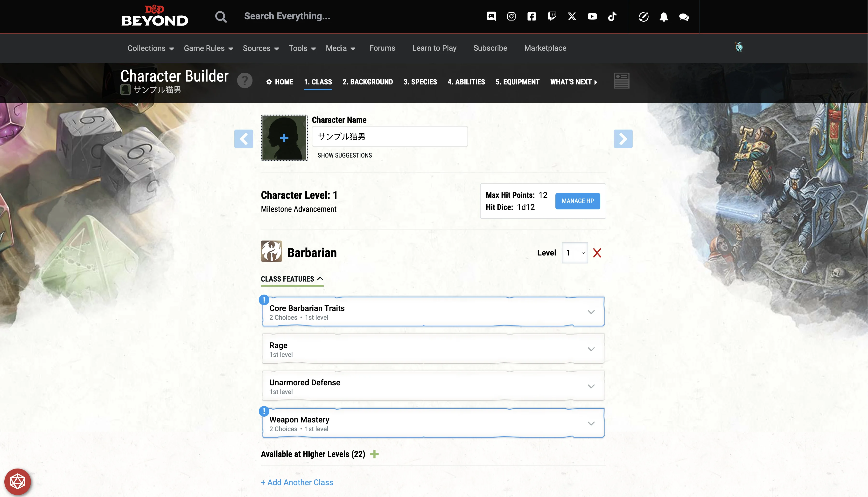Open the Subscribe link
The width and height of the screenshot is (868, 497).
[490, 48]
